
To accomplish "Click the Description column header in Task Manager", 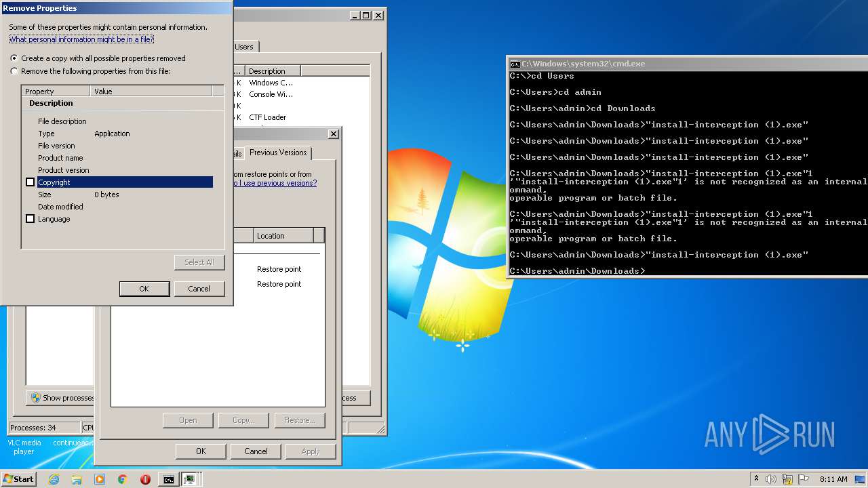I will coord(273,71).
